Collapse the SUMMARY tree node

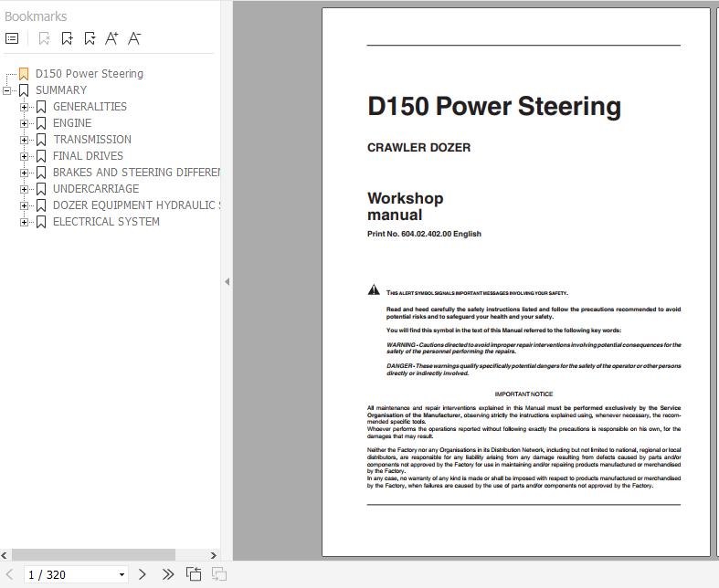(6, 90)
